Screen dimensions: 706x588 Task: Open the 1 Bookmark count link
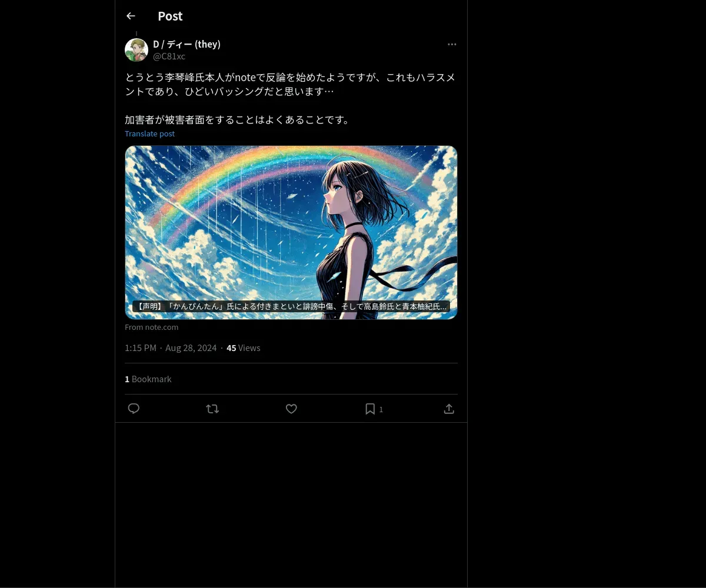point(148,379)
